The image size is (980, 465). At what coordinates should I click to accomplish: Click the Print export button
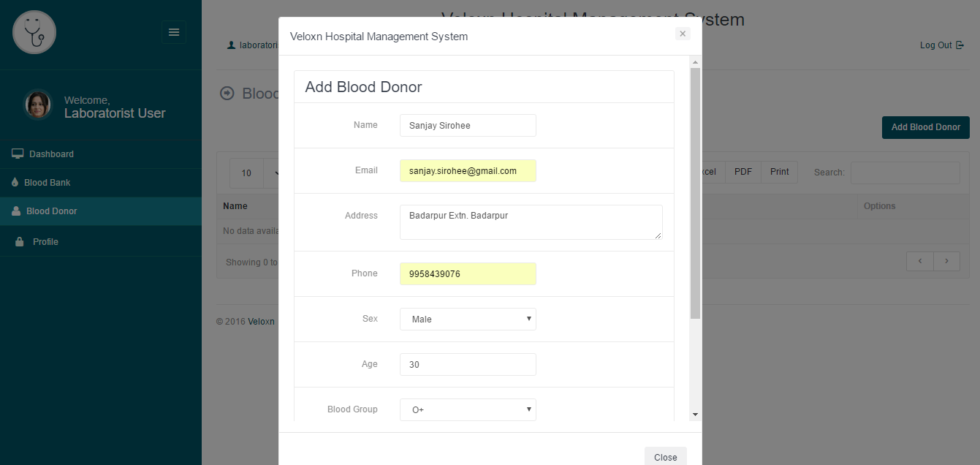(x=779, y=172)
